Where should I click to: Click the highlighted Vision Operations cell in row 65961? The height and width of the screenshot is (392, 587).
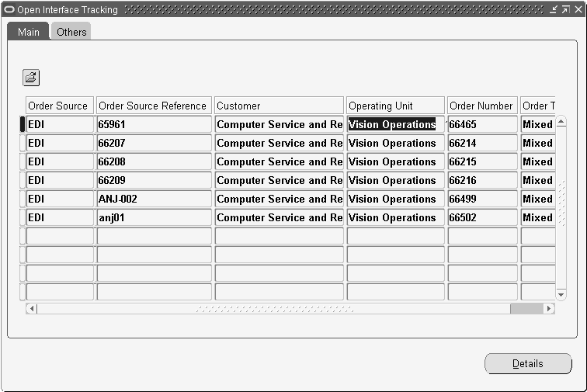pyautogui.click(x=395, y=124)
